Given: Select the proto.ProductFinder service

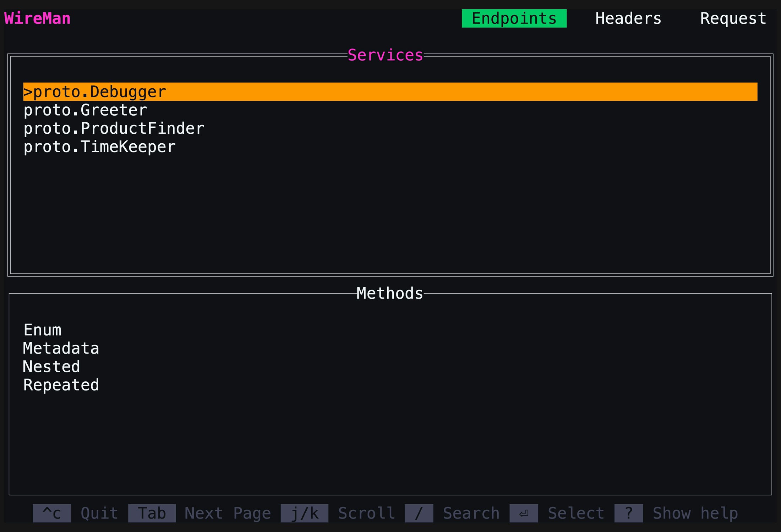Looking at the screenshot, I should pos(114,128).
